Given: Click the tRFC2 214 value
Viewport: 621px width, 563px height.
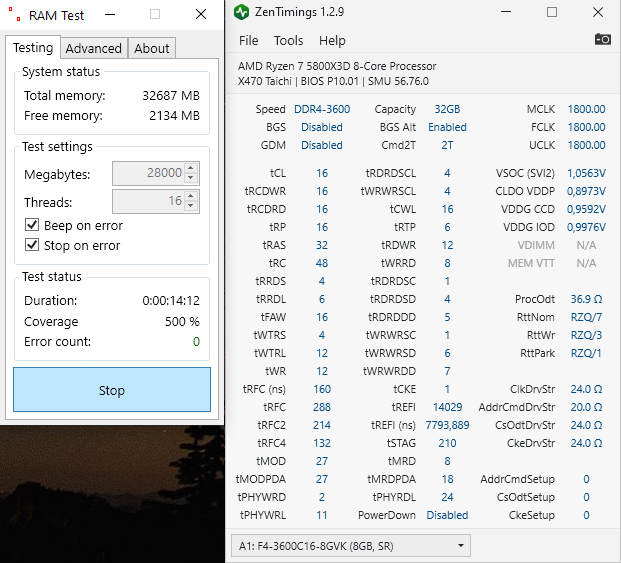Looking at the screenshot, I should tap(322, 425).
